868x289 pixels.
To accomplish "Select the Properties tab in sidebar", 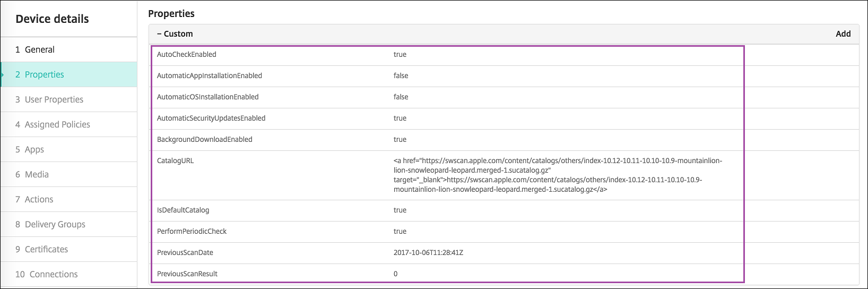I will [44, 74].
